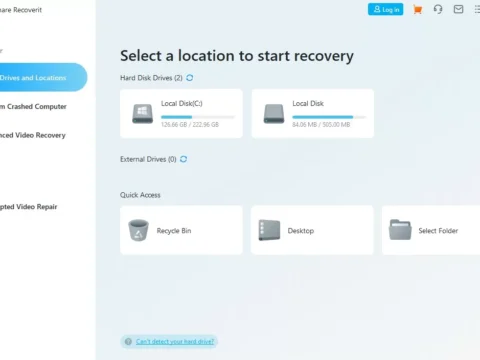Click the Recycle Bin icon

click(x=138, y=230)
